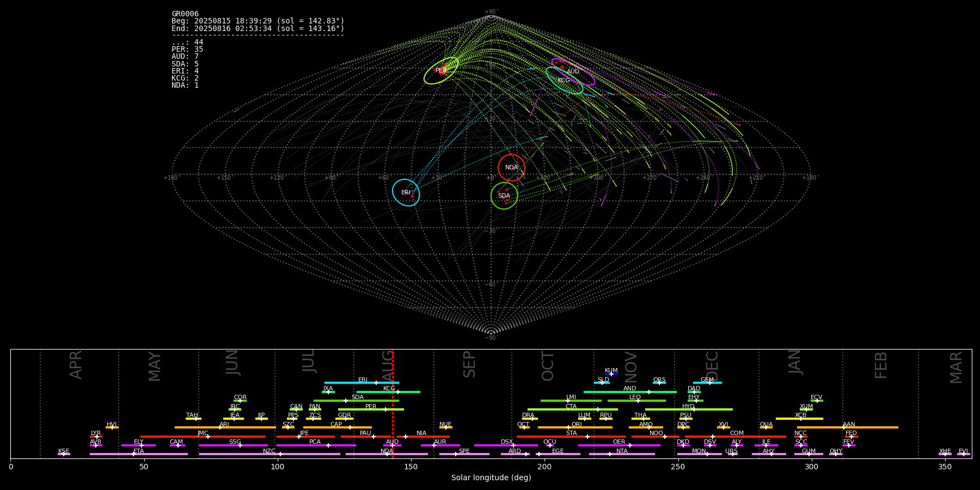This screenshot has height=490, width=980.
Task: Click the HYD shower bar in timeline
Action: (x=689, y=409)
